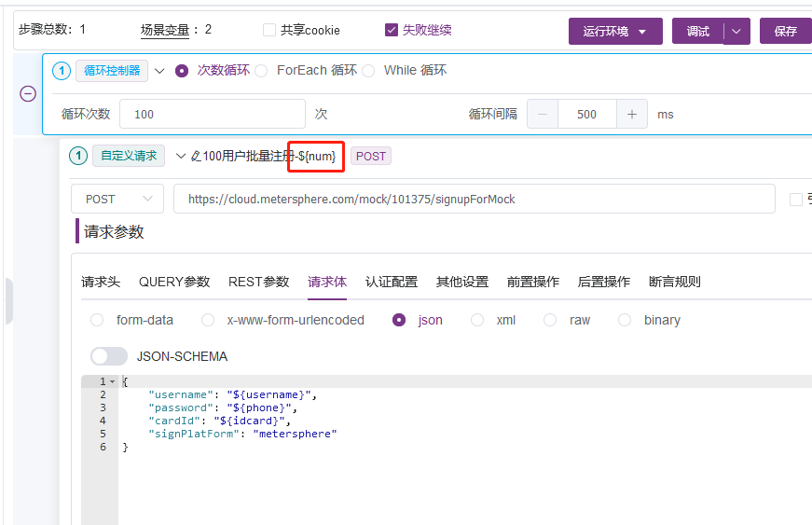The height and width of the screenshot is (525, 812).
Task: Tick checkbox right of URL field
Action: [x=796, y=200]
